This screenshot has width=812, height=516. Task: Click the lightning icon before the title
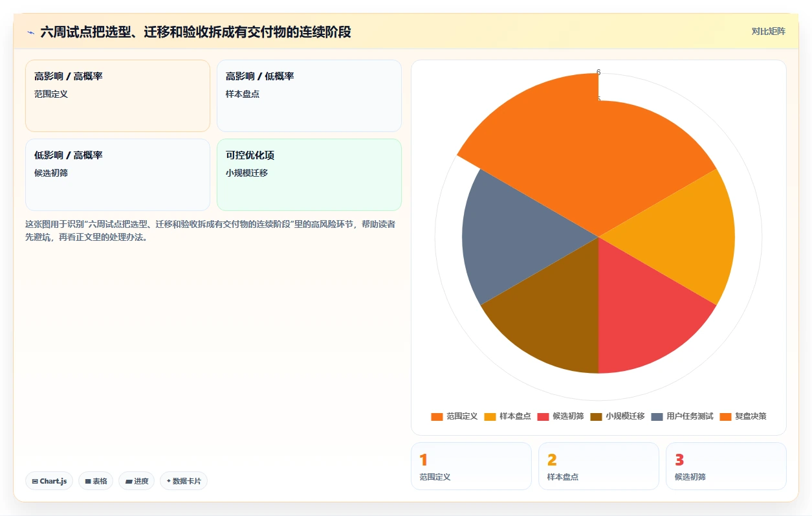[x=30, y=32]
